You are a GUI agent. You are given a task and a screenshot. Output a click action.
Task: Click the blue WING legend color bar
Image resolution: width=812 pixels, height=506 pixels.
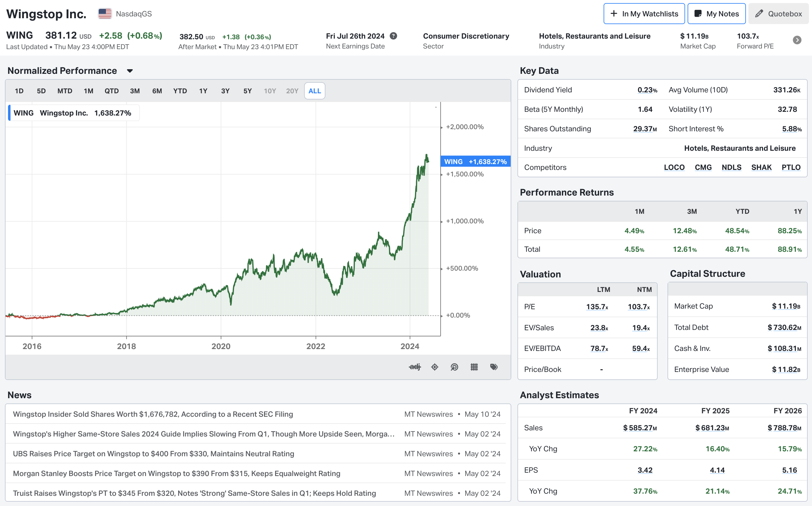(x=9, y=113)
